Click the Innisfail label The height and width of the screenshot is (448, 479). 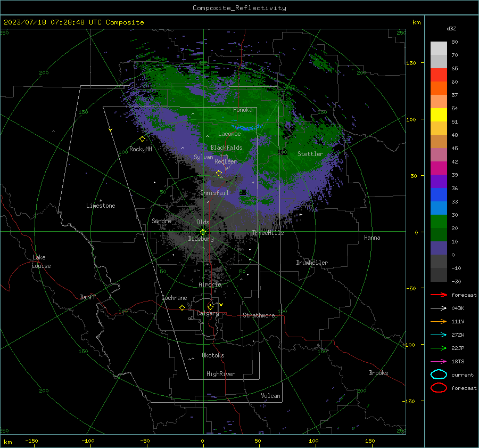tap(214, 193)
